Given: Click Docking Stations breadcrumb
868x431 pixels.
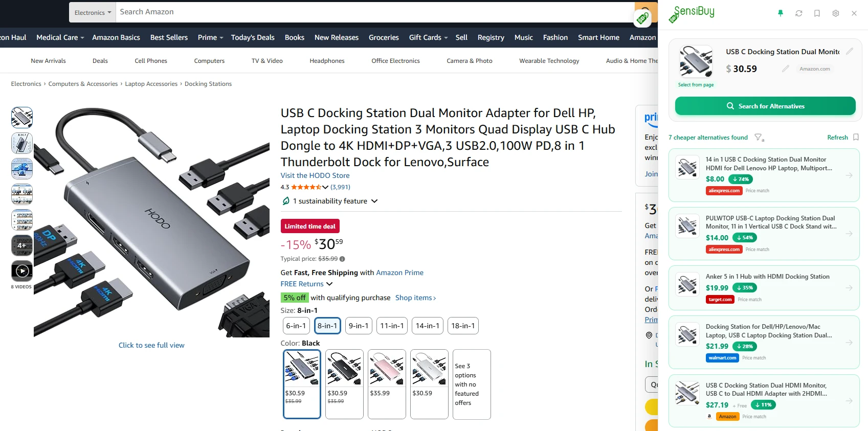Looking at the screenshot, I should 208,84.
